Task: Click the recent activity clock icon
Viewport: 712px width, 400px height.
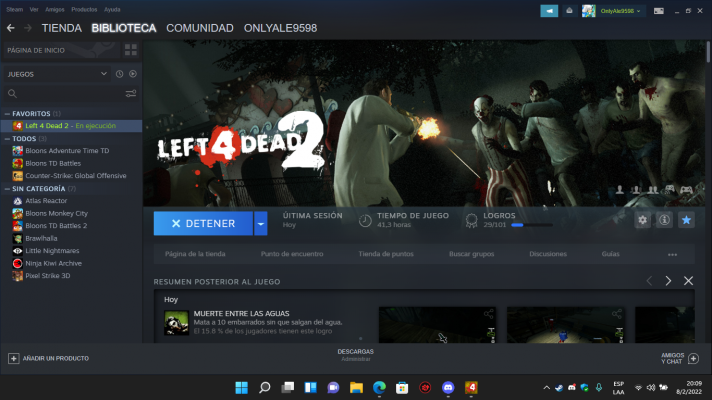Action: pyautogui.click(x=119, y=74)
